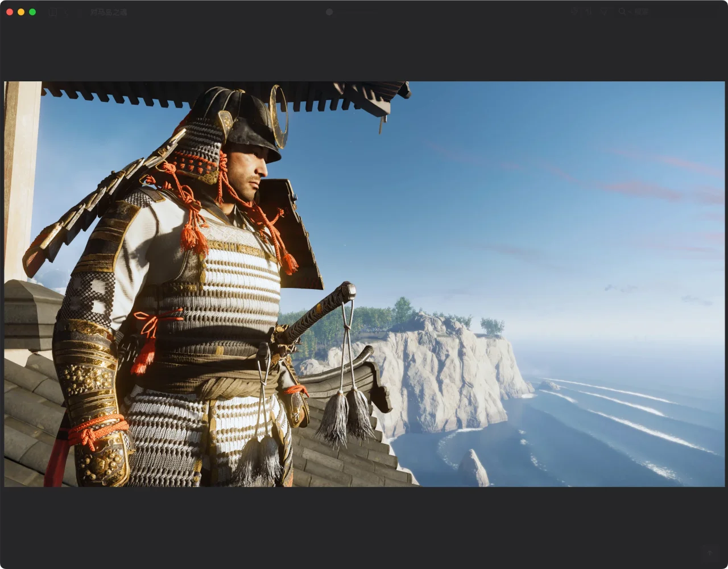This screenshot has width=728, height=569.
Task: Close the window with red button
Action: click(x=10, y=12)
